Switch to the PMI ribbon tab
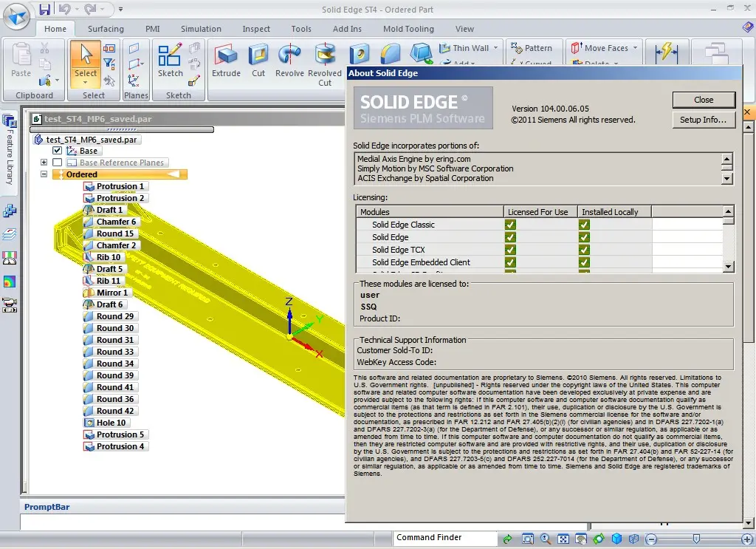 (152, 29)
